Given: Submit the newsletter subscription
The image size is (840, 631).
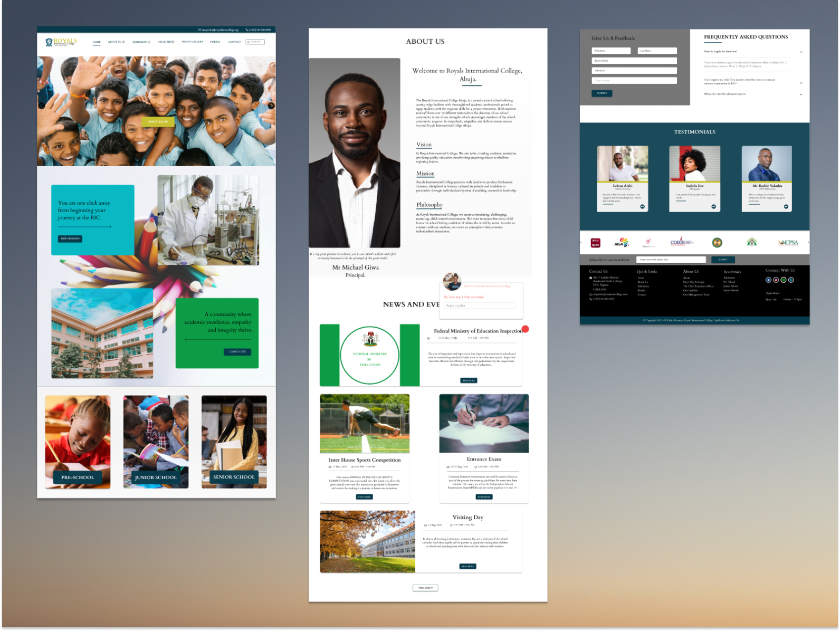Looking at the screenshot, I should pyautogui.click(x=723, y=260).
